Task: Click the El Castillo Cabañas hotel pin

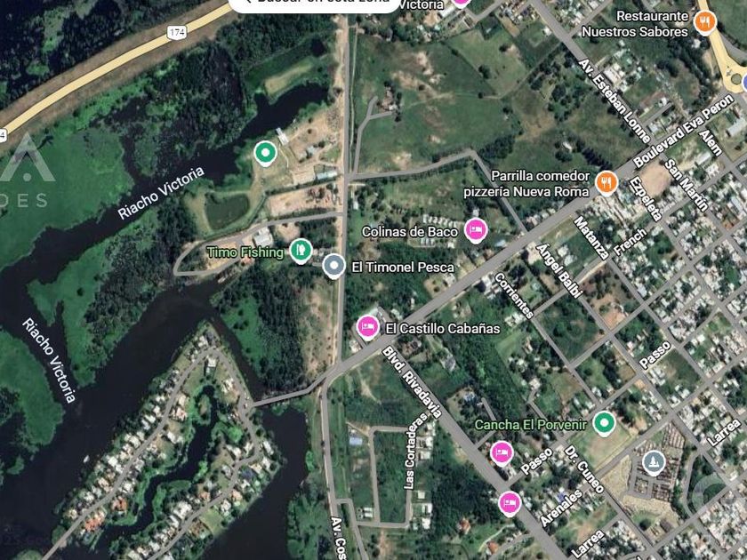Action: (x=368, y=327)
